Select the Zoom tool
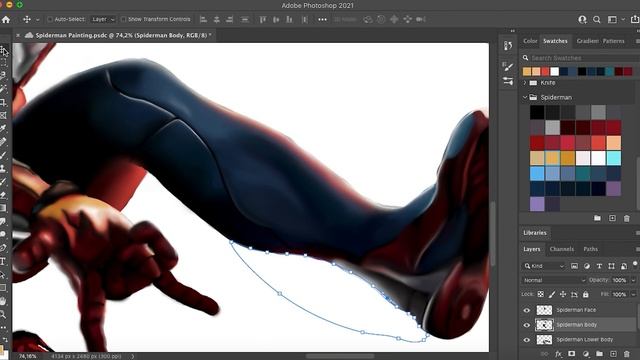 [x=3, y=314]
